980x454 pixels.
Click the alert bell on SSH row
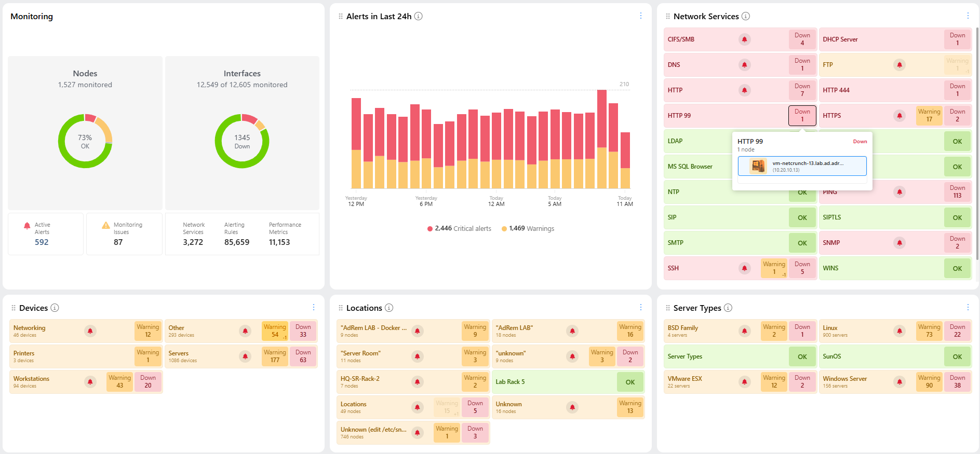tap(744, 268)
